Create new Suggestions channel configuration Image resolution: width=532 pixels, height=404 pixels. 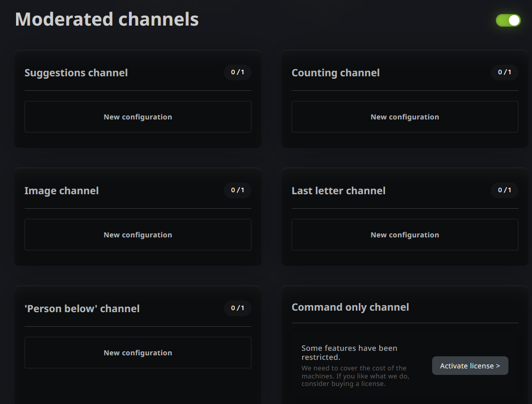(138, 117)
